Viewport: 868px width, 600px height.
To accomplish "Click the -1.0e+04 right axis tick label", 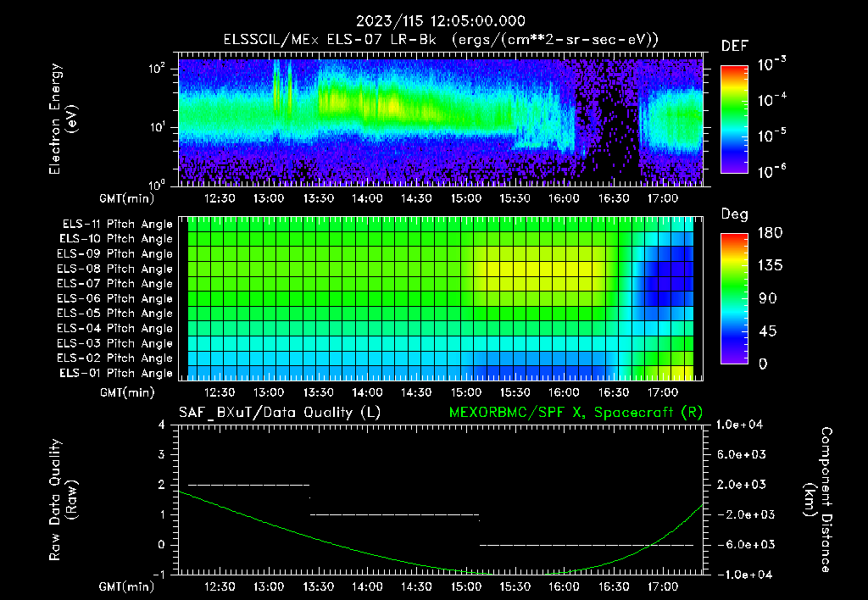I will click(x=744, y=575).
